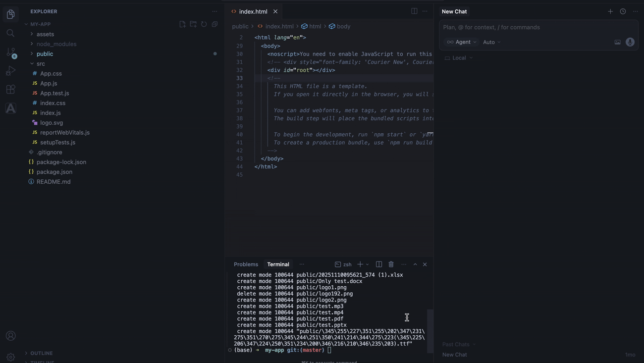Image resolution: width=644 pixels, height=363 pixels.
Task: Open the .gitignore file
Action: 49,153
